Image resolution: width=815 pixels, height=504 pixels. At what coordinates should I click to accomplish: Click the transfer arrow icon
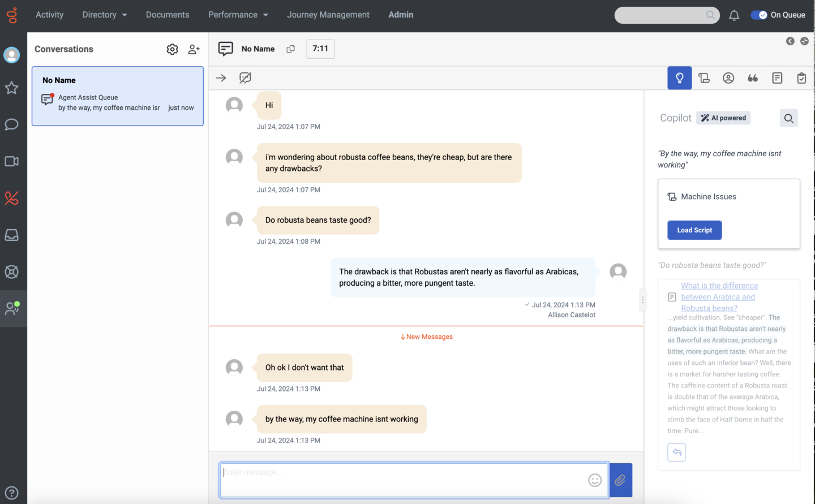[221, 78]
